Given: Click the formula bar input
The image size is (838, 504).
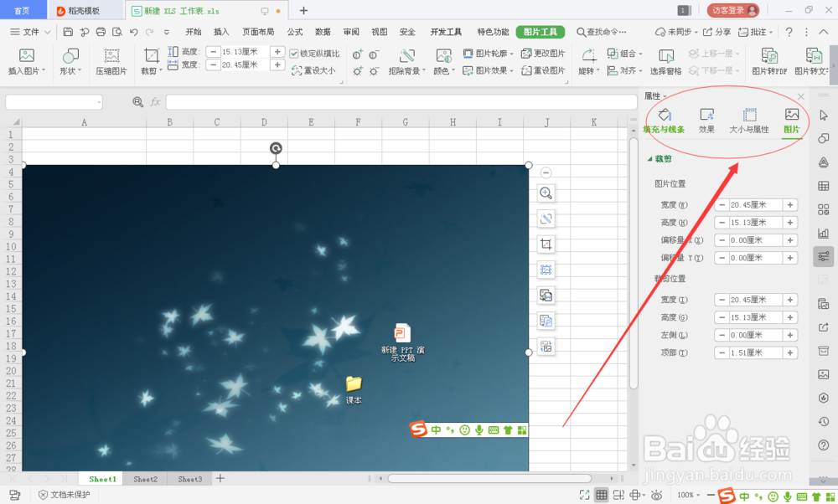Looking at the screenshot, I should (x=401, y=101).
